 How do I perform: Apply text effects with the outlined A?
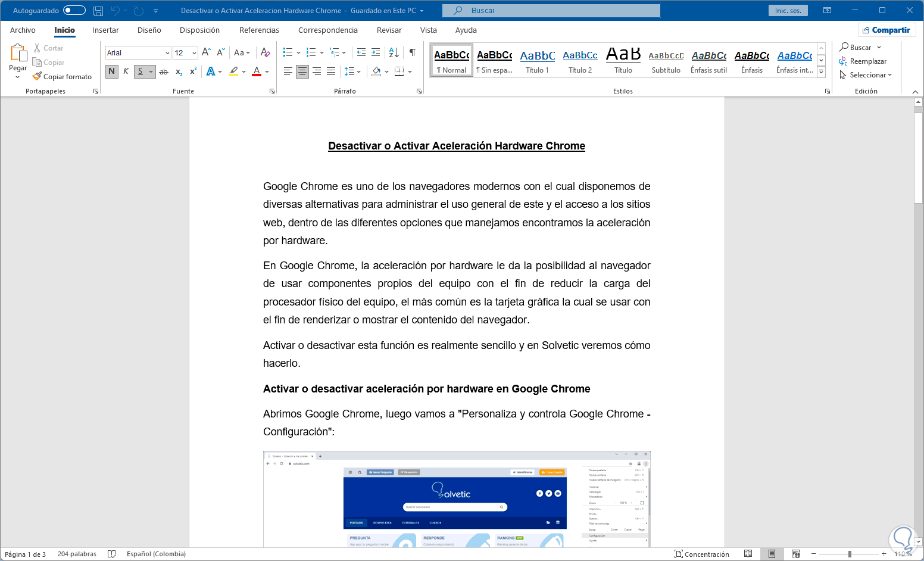coord(210,71)
